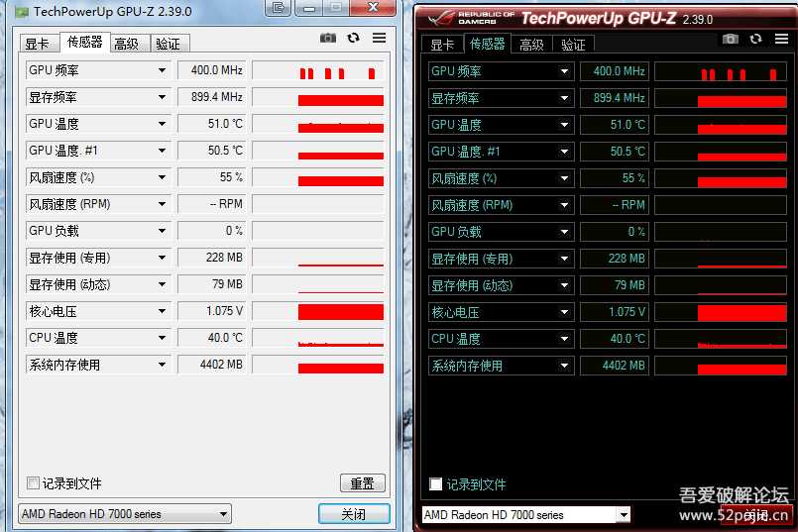Toggle 记录到文件 checkbox in left window
Image resolution: width=798 pixels, height=532 pixels.
33,482
